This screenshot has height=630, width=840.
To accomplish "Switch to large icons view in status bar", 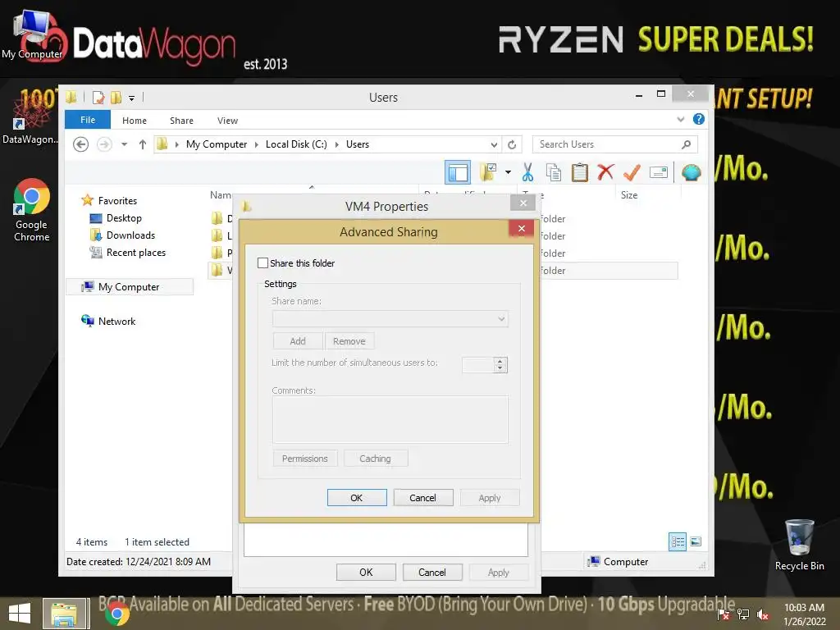I will click(x=696, y=541).
